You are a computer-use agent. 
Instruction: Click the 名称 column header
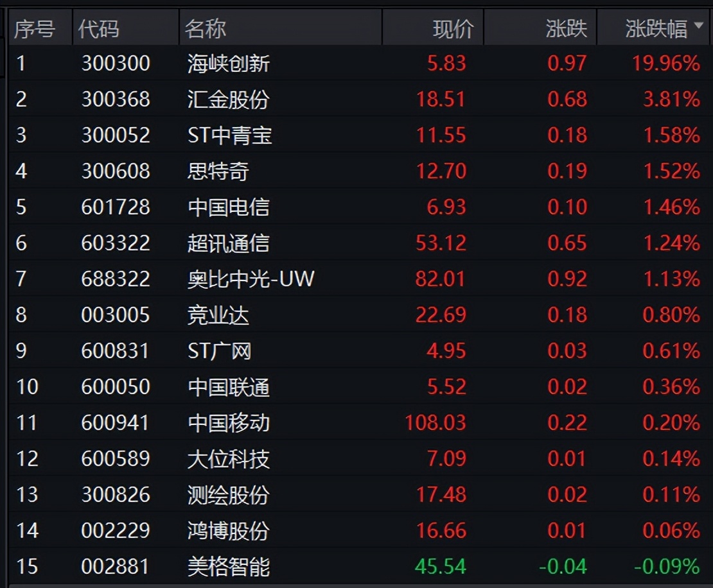(x=205, y=29)
